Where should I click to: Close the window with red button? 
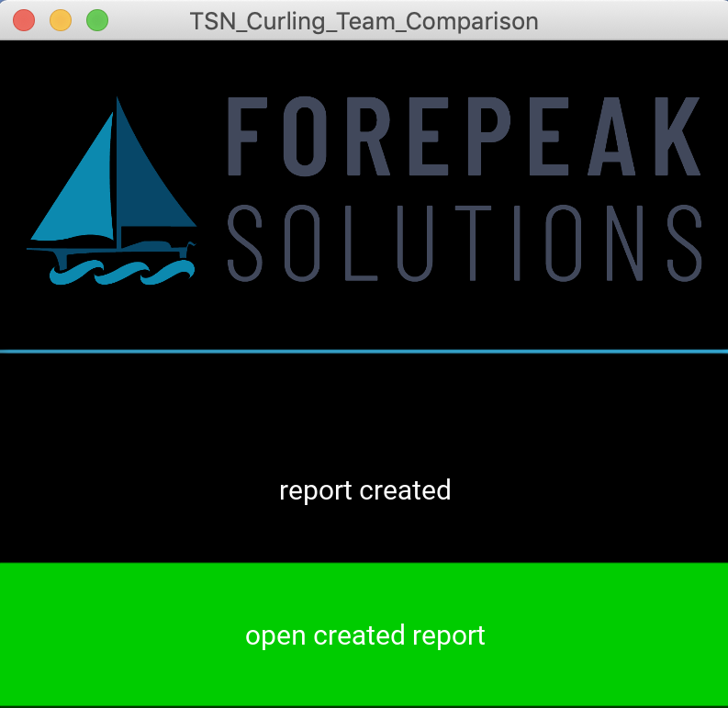click(x=24, y=20)
